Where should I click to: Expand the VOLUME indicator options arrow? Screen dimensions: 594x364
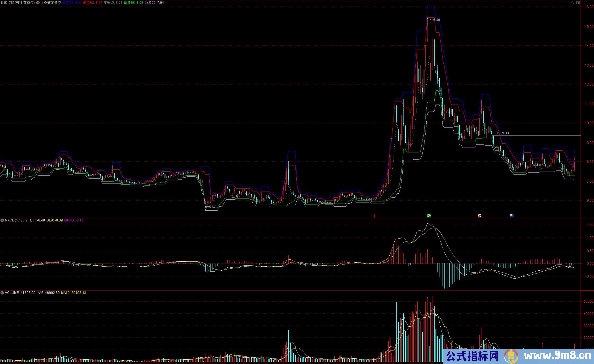[2, 293]
